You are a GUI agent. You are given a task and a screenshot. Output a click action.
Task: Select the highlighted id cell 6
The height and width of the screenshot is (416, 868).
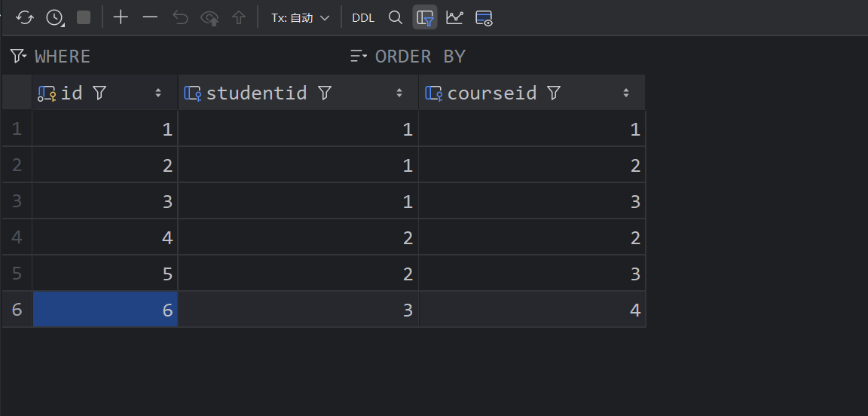(105, 309)
